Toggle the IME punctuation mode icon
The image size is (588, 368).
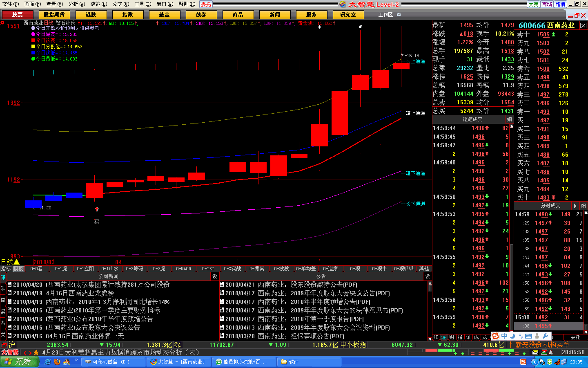[520, 336]
